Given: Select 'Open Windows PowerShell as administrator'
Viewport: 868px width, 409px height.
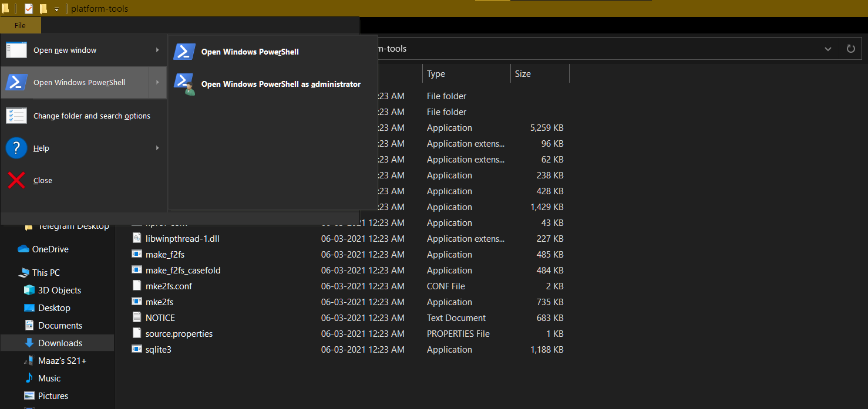Looking at the screenshot, I should [x=272, y=84].
